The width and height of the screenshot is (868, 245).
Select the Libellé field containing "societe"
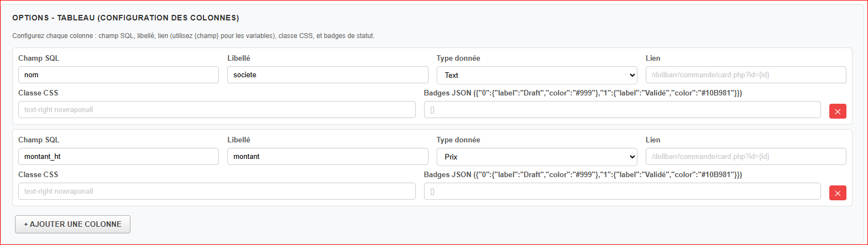click(327, 75)
